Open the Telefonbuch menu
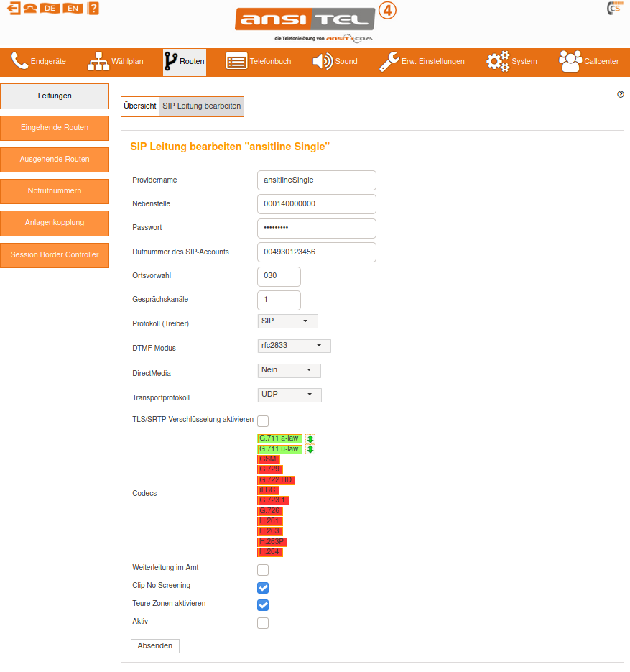 [x=259, y=62]
